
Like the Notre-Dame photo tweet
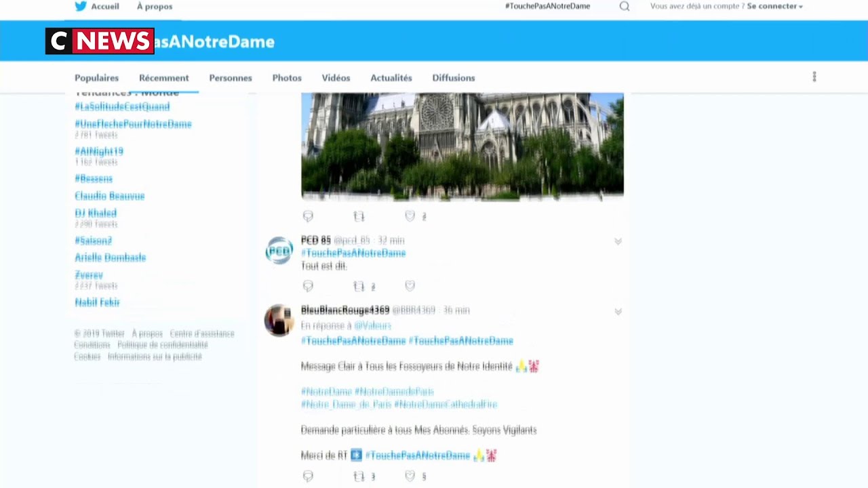click(410, 216)
